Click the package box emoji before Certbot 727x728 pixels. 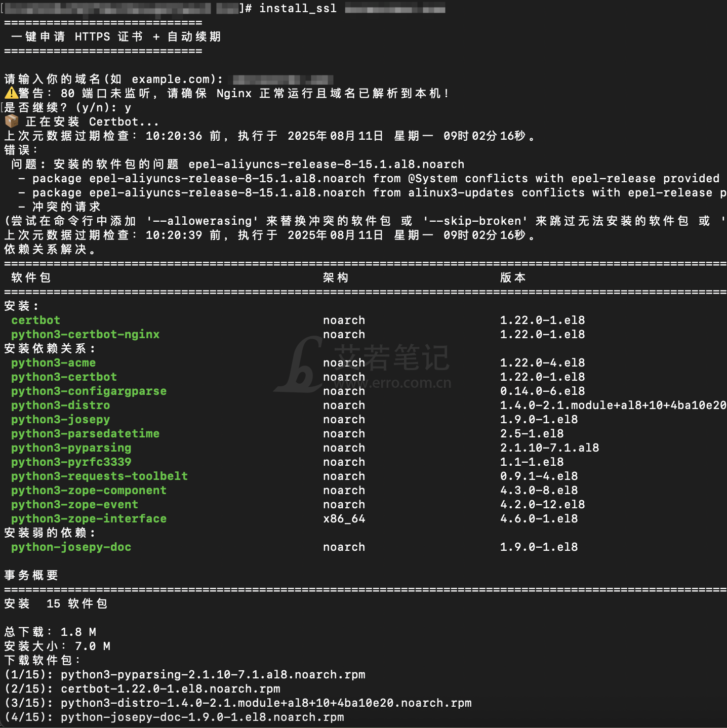11,122
